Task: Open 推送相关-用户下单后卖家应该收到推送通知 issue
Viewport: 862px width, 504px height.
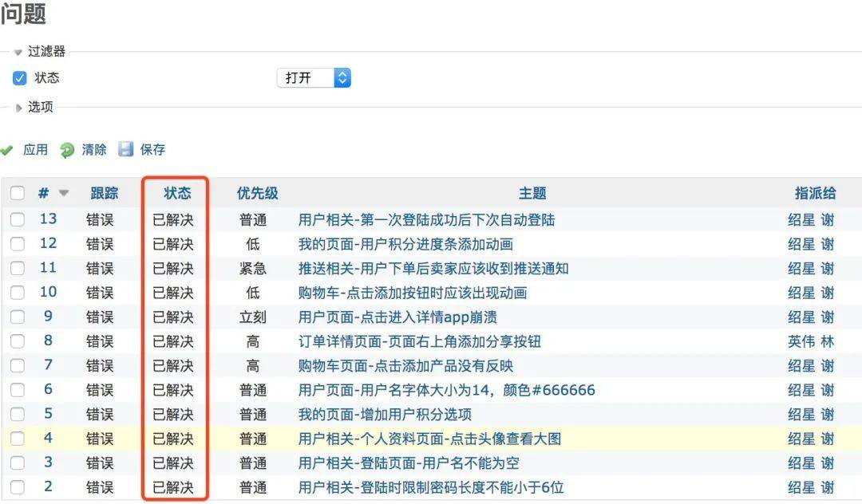Action: coord(433,269)
